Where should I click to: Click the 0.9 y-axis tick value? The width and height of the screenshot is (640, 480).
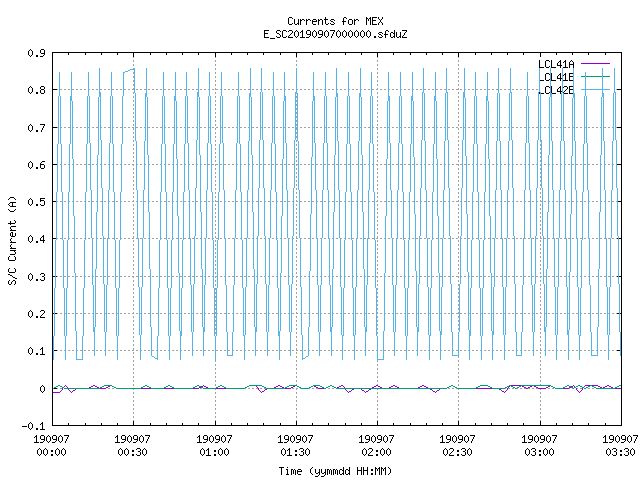(x=36, y=53)
